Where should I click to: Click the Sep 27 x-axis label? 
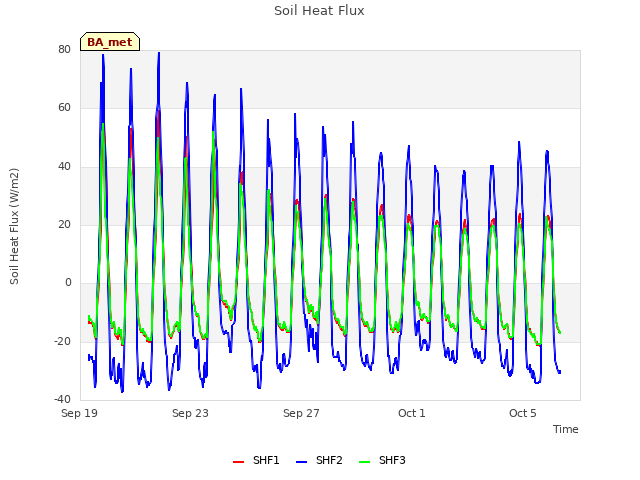point(301,413)
